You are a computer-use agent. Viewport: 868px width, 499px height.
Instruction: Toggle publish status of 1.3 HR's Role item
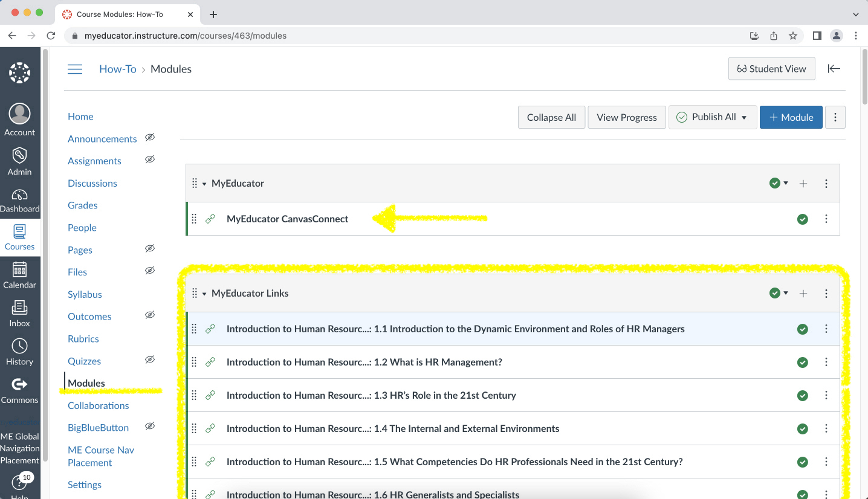tap(803, 396)
